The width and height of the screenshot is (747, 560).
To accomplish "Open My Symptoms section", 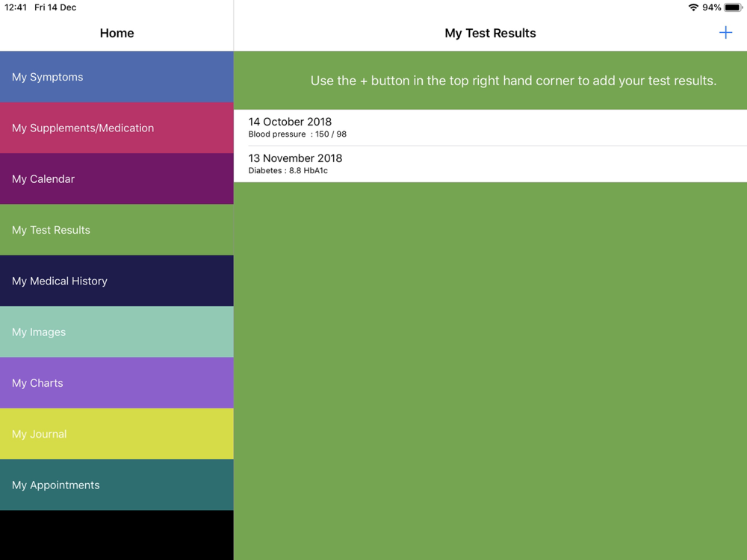I will 117,77.
